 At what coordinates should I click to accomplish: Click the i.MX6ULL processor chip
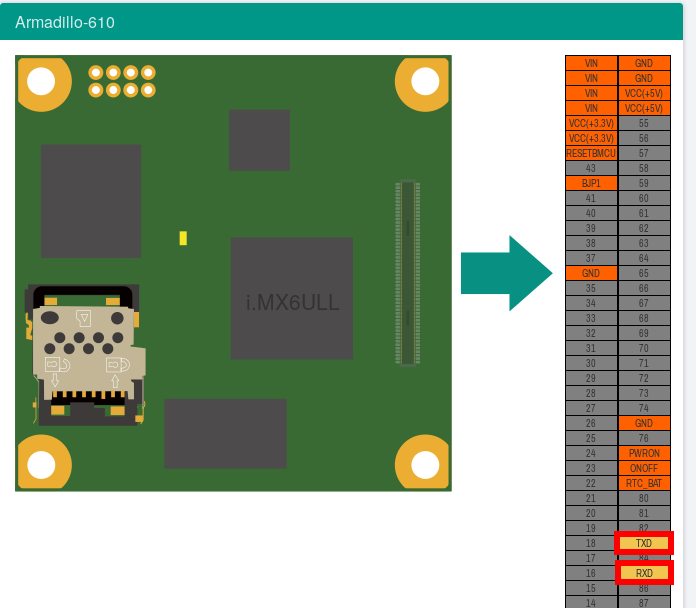291,298
